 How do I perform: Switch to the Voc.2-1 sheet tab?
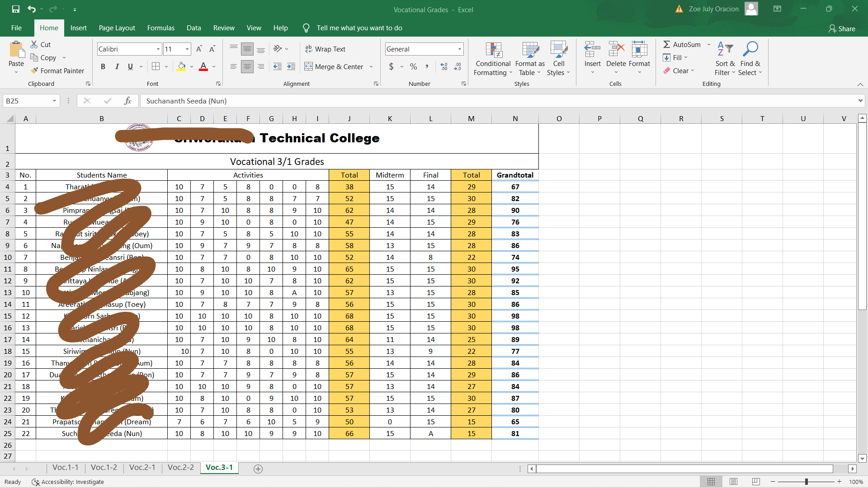point(142,467)
